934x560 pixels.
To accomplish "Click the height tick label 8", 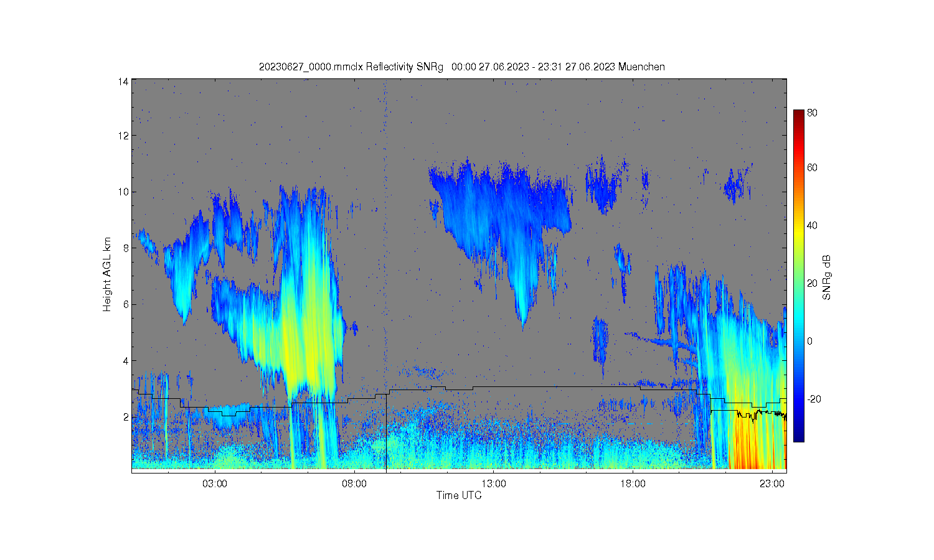I will pos(126,248).
